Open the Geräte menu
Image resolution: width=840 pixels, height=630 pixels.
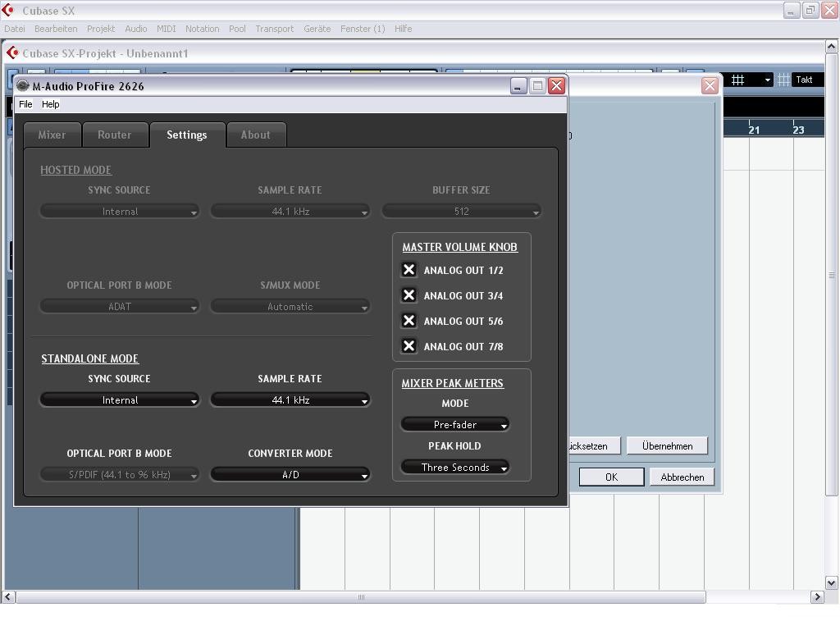click(x=317, y=29)
